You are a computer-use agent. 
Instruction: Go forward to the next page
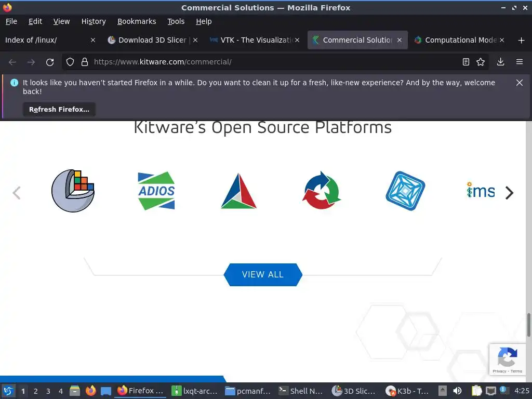pos(31,62)
